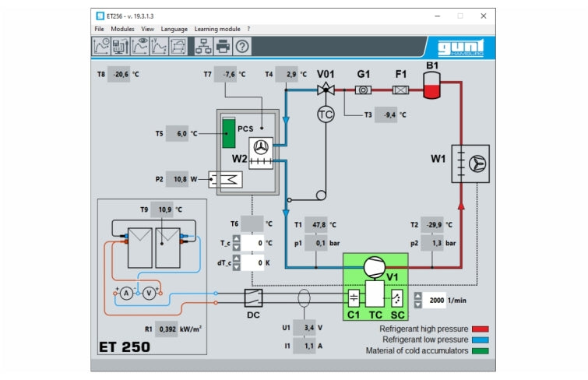Toggle the evaporator fan W2 symbol

pos(259,149)
